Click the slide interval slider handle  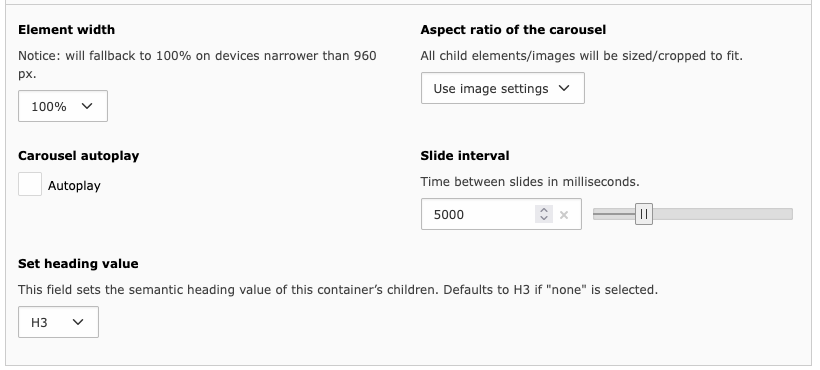click(644, 214)
